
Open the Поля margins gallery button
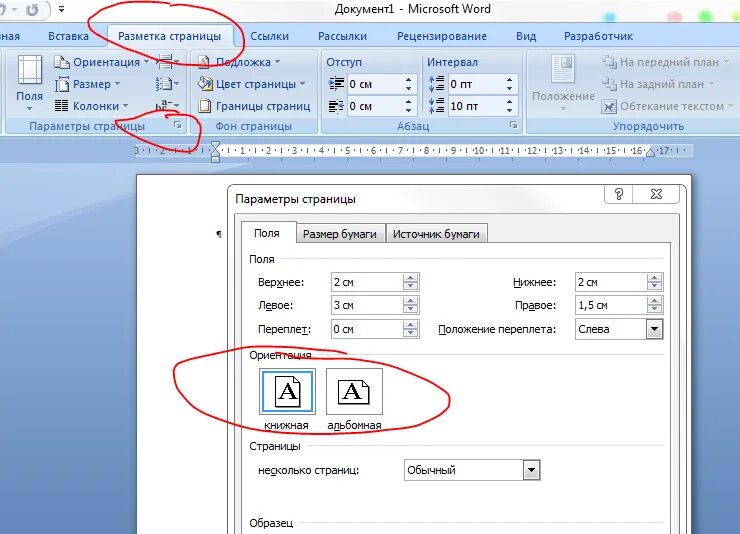click(29, 83)
